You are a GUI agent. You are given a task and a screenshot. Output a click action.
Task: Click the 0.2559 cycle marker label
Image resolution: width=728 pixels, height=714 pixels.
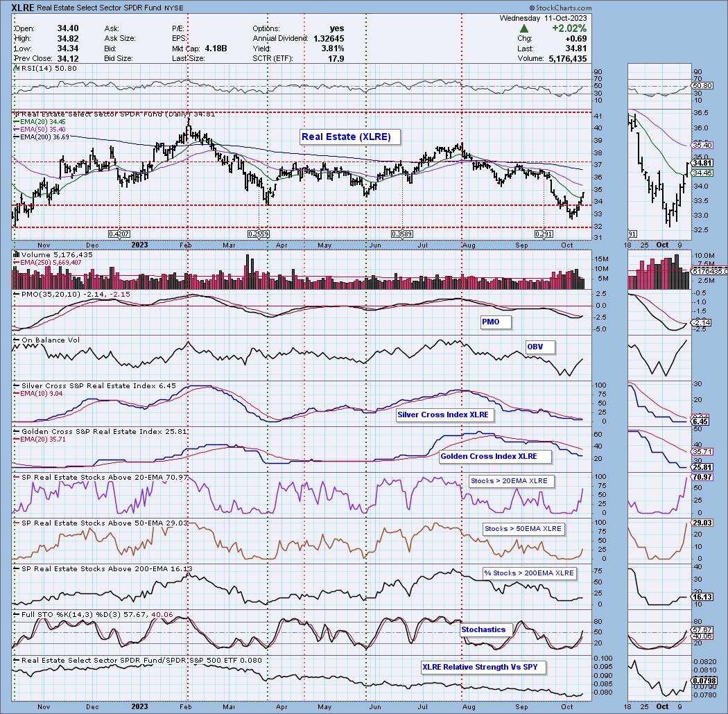259,234
